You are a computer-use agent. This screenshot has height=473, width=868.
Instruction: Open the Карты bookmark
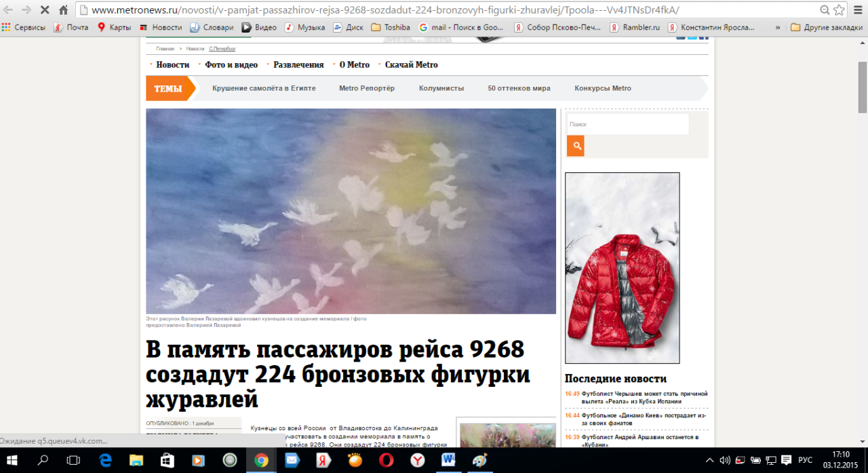point(114,28)
